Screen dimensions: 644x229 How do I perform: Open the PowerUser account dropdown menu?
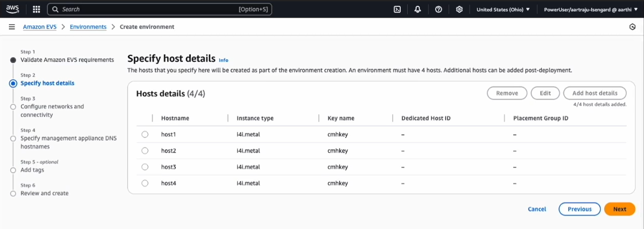click(590, 9)
